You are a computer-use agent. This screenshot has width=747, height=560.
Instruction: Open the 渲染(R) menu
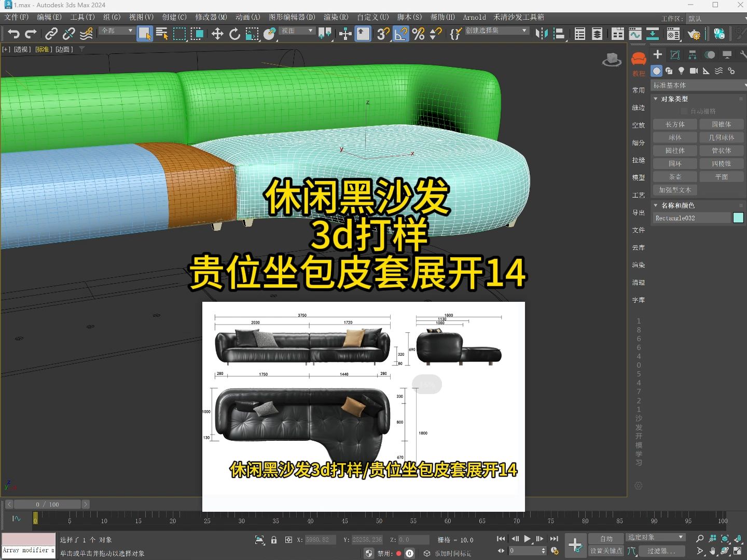click(x=336, y=17)
